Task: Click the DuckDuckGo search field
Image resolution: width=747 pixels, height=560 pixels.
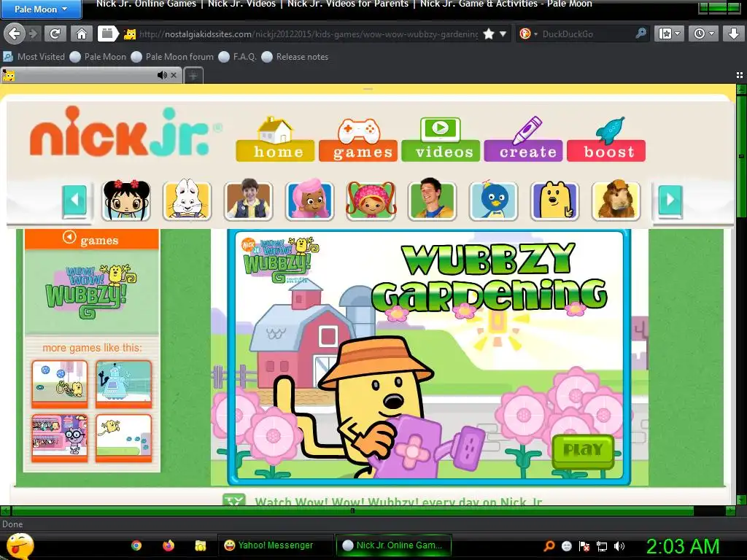Action: point(586,34)
